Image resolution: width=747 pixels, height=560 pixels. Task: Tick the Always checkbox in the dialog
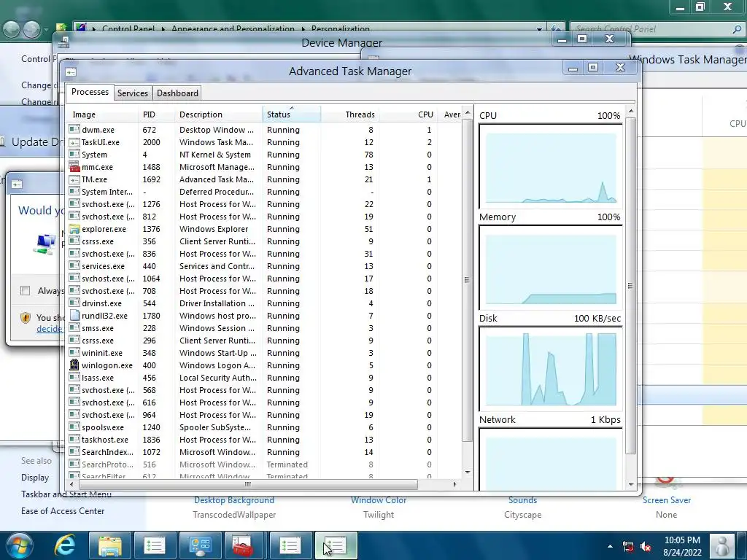coord(26,290)
